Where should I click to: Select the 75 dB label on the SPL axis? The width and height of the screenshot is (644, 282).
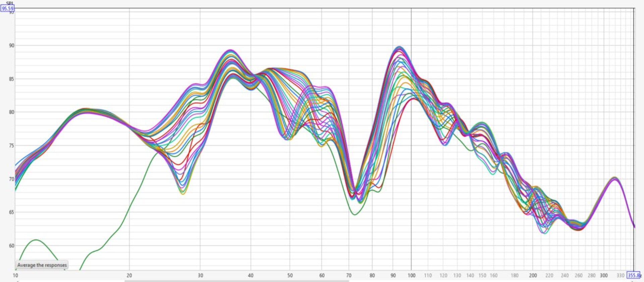[x=12, y=146]
